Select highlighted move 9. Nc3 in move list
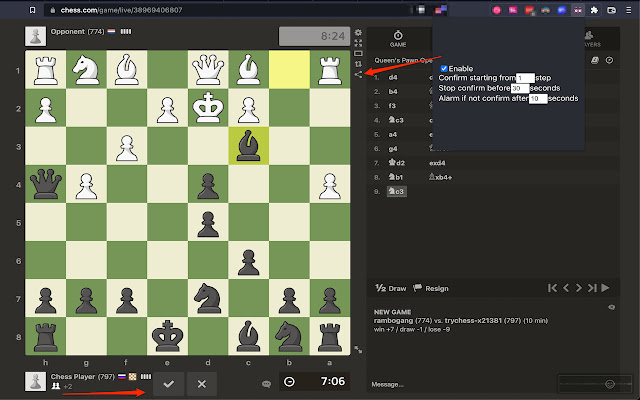Screen dimensions: 640x400 point(396,191)
